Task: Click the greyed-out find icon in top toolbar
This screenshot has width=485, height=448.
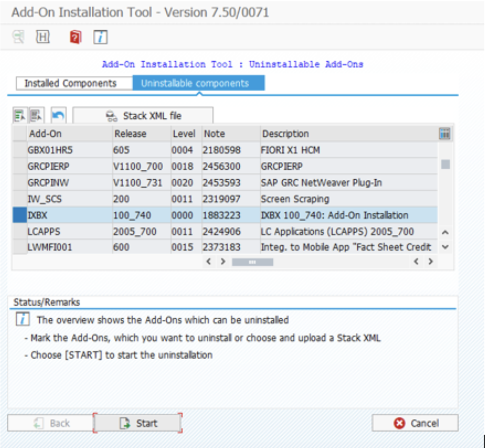Action: pyautogui.click(x=18, y=37)
